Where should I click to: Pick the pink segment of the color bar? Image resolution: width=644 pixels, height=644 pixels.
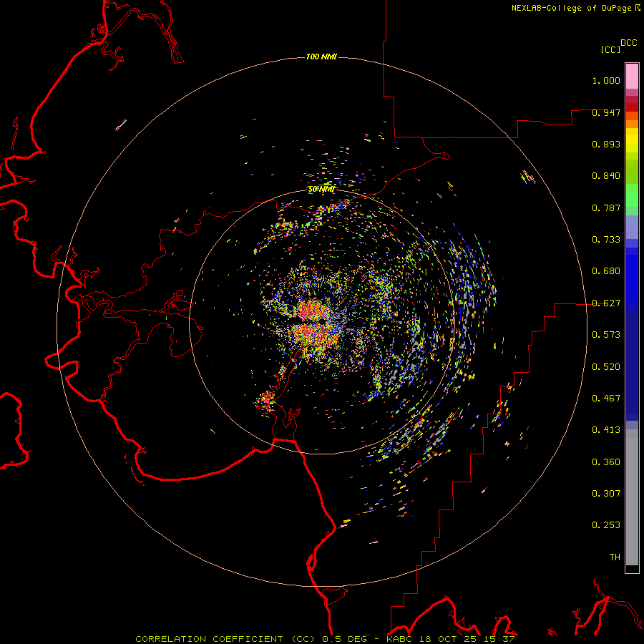(x=632, y=77)
